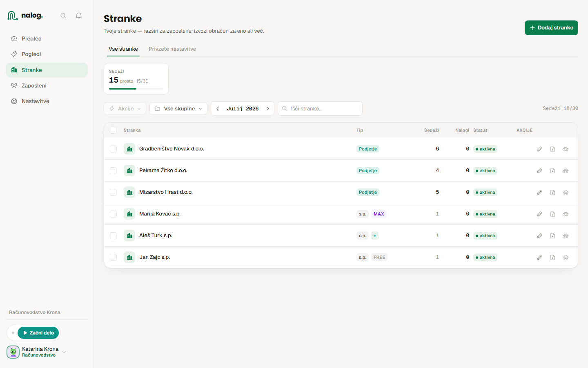Click the FREE badge on Jan Zajc
Screen dimensions: 588x368
tap(379, 257)
